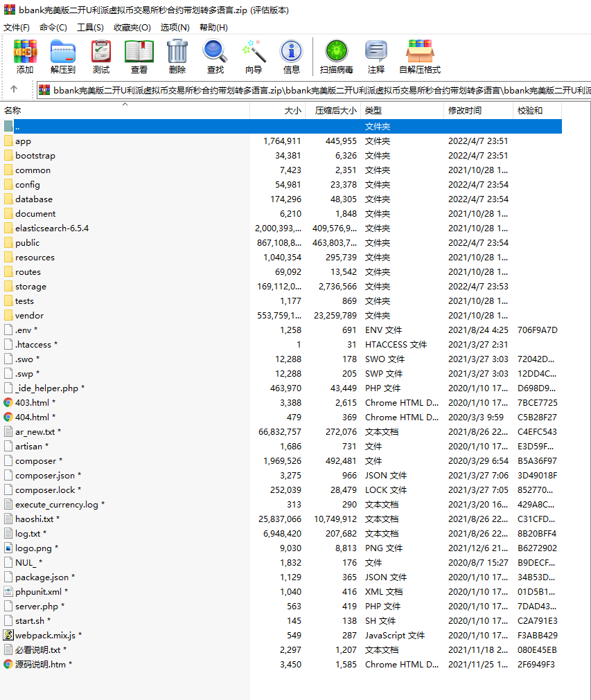Click the logo.png image file icon
This screenshot has width=591, height=700.
pos(8,548)
